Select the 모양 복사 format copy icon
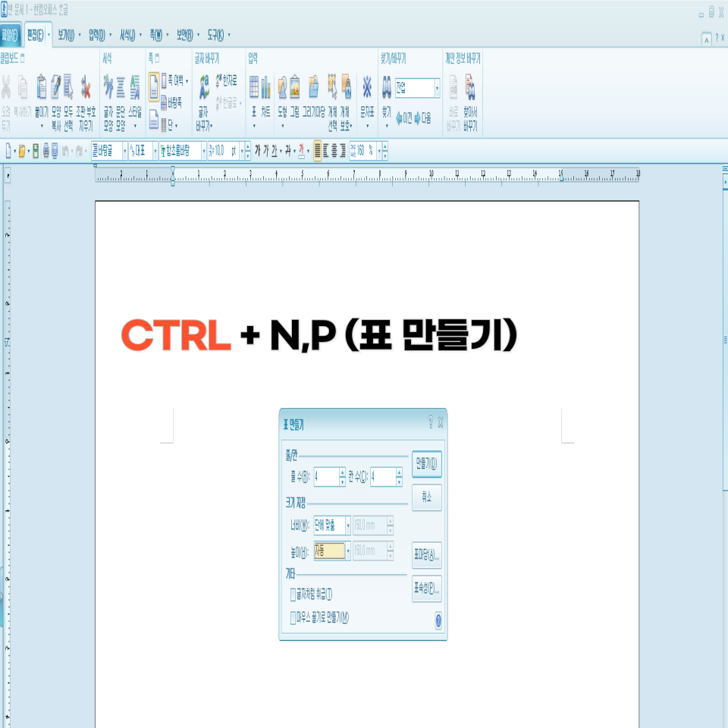The height and width of the screenshot is (728, 728). point(55,87)
